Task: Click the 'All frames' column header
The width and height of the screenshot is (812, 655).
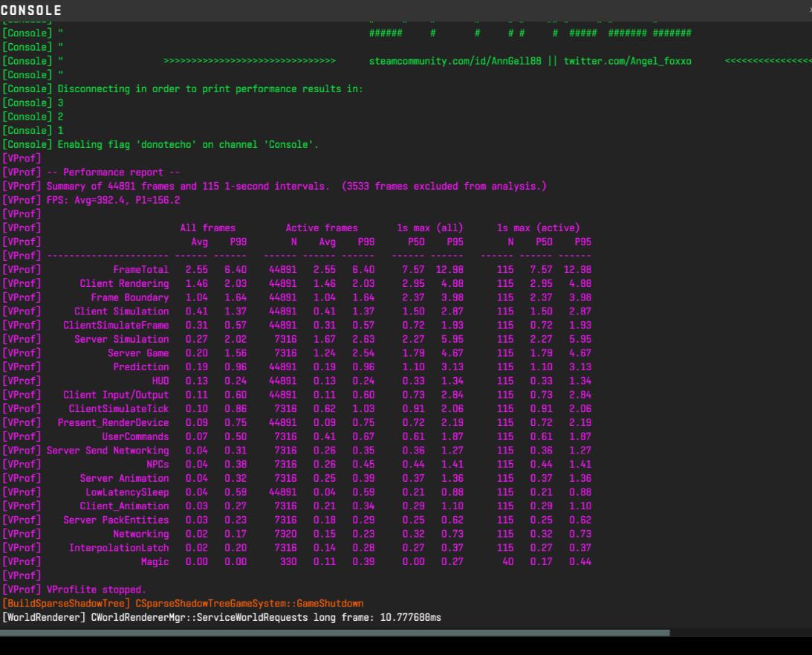Action: point(208,228)
